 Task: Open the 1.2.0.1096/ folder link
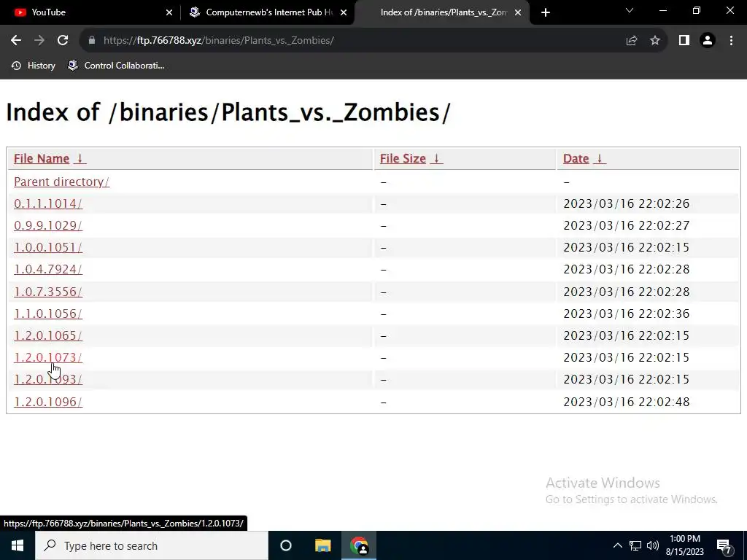48,402
